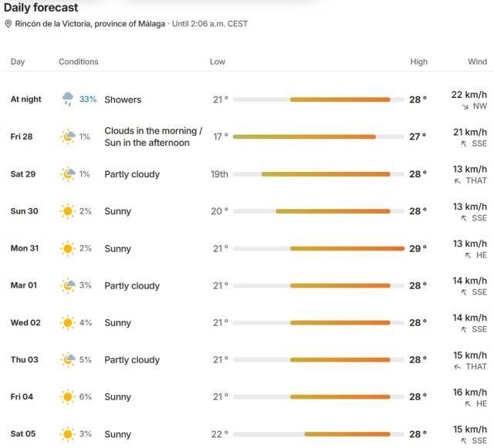
Task: Select the High column header
Action: point(418,62)
